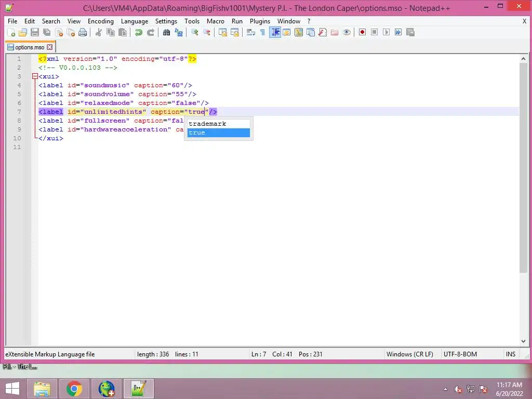Open the Edit menu
The height and width of the screenshot is (399, 532).
pyautogui.click(x=30, y=21)
